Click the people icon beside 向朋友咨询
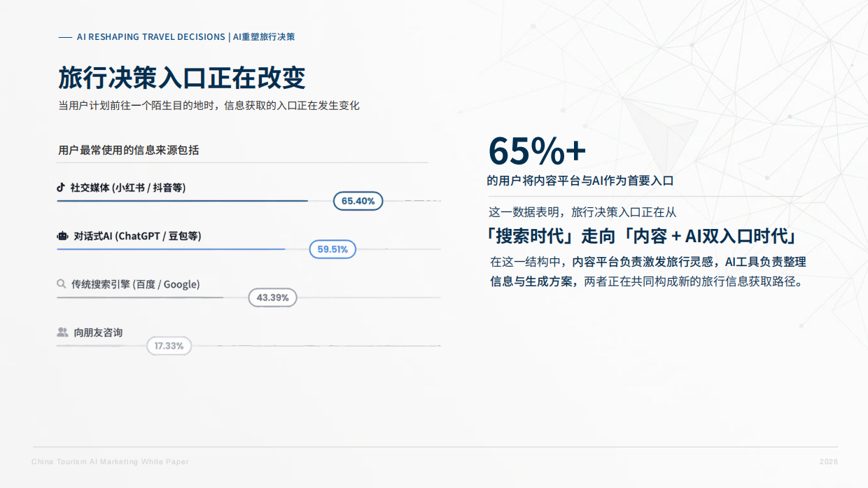This screenshot has height=488, width=868. coord(62,333)
